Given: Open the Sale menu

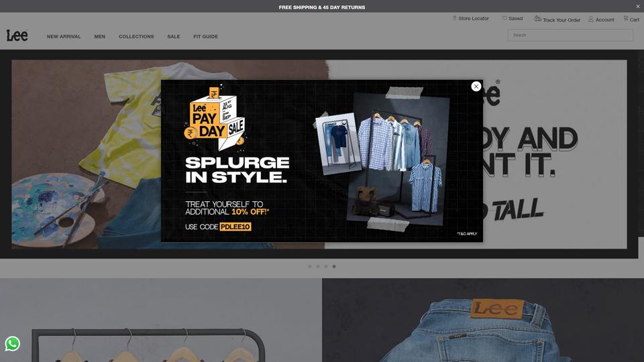Looking at the screenshot, I should [173, 36].
